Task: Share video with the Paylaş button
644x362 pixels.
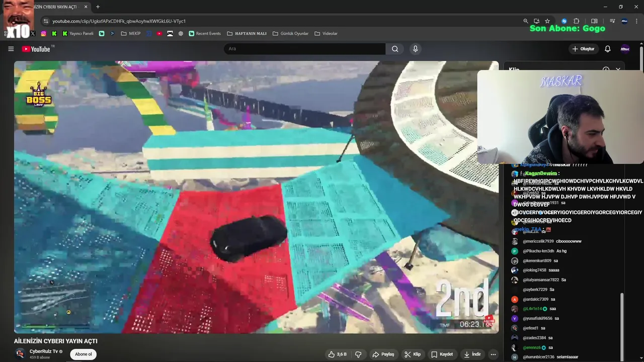Action: [383, 354]
